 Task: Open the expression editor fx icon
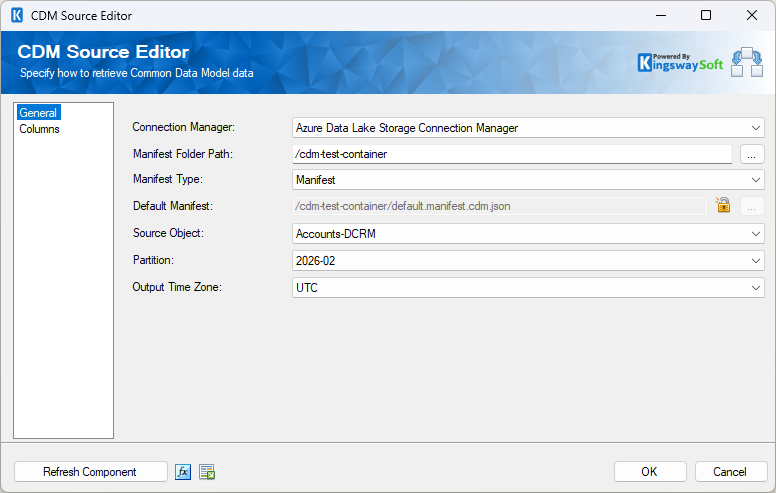183,472
